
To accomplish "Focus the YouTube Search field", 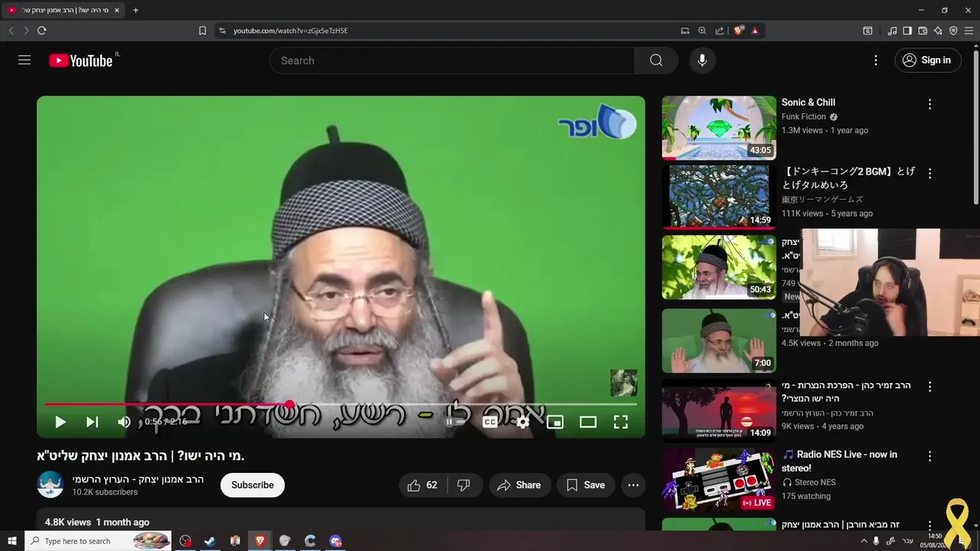I will click(x=452, y=60).
